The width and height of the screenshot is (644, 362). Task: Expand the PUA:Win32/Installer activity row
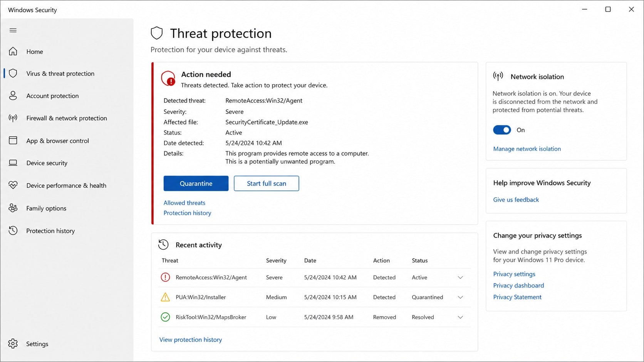[x=460, y=297]
